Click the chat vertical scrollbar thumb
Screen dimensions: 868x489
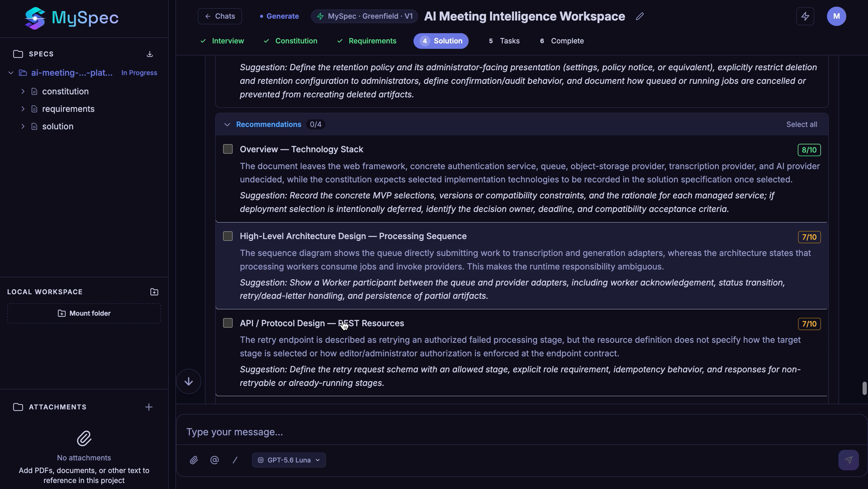click(864, 388)
